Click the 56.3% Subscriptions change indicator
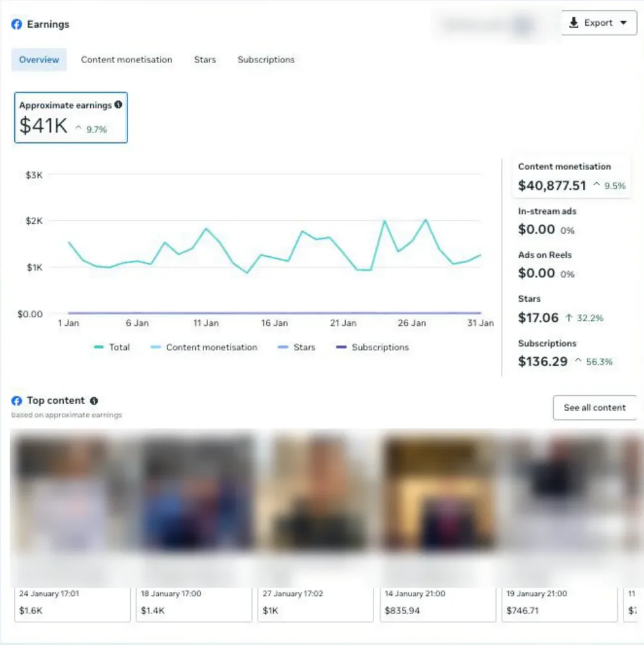Viewport: 644px width, 645px height. tap(594, 362)
